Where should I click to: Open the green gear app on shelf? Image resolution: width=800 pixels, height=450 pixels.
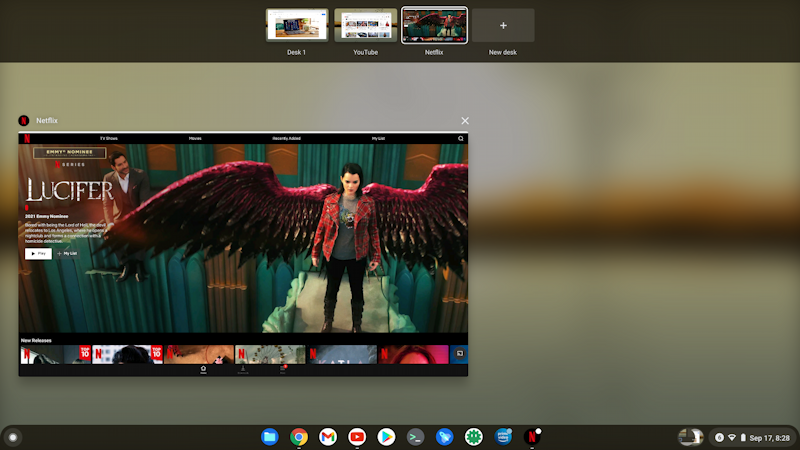[x=473, y=437]
